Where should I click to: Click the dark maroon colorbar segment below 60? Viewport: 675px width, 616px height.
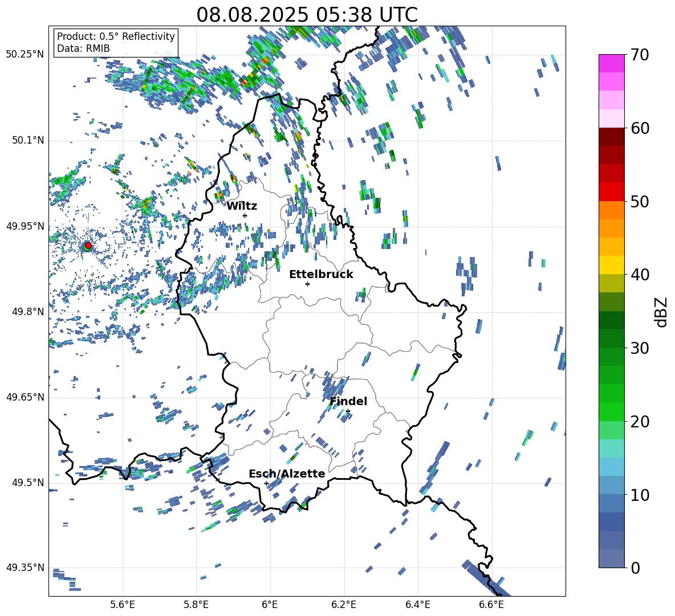click(x=612, y=137)
